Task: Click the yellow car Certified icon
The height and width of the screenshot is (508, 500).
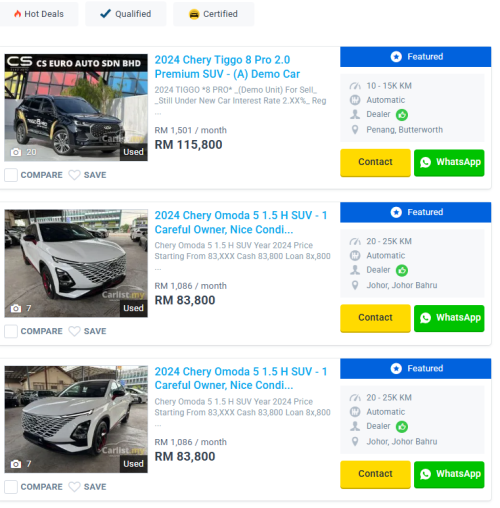Action: (x=194, y=14)
